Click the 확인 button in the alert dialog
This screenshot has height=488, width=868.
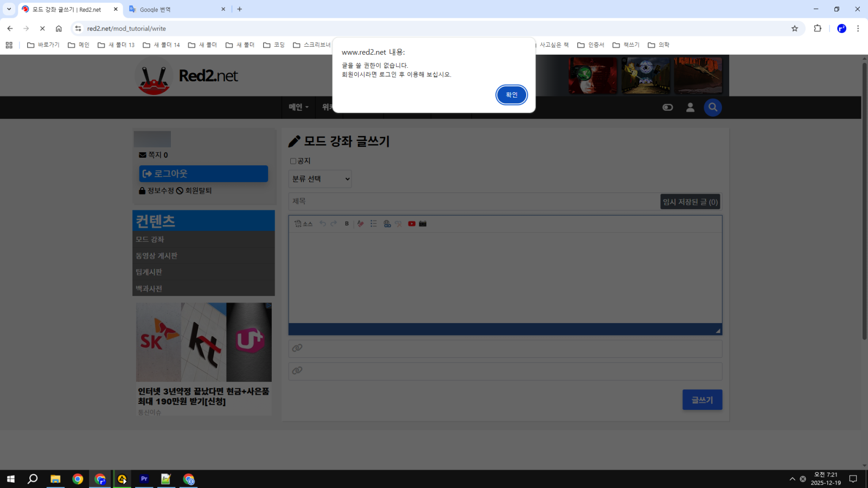coord(511,95)
